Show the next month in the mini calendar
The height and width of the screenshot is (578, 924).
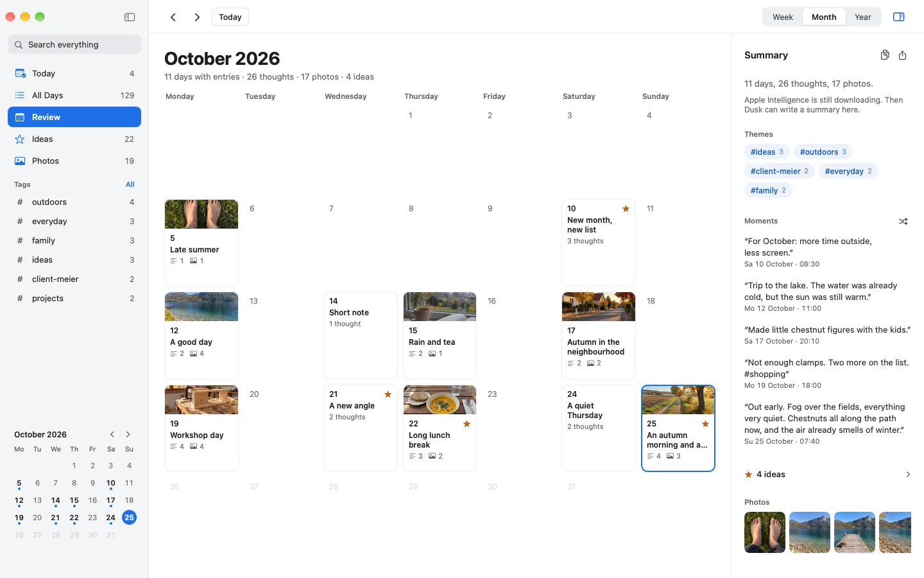(128, 435)
